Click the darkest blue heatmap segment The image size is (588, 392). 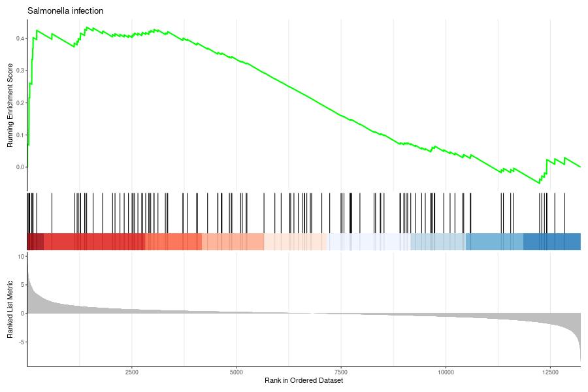[552, 242]
